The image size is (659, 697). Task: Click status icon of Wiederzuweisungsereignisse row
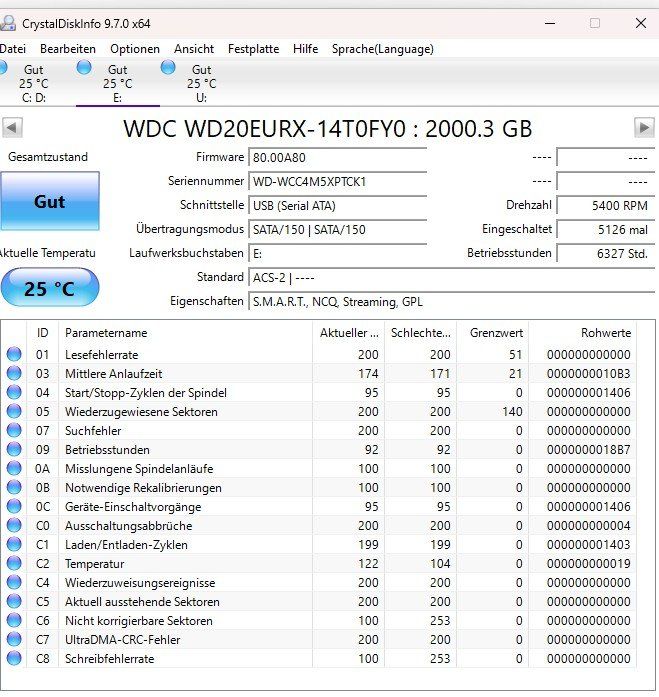(14, 582)
